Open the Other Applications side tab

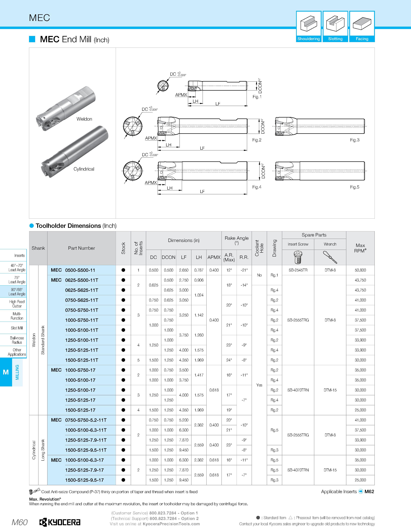tap(13, 352)
